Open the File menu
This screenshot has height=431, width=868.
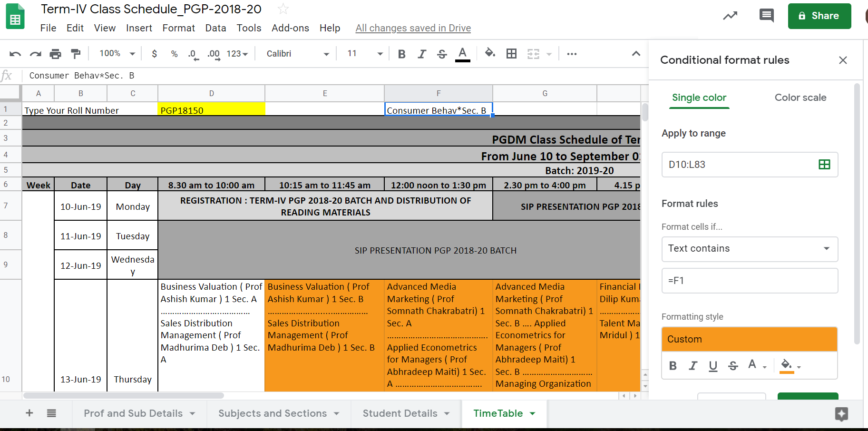tap(48, 28)
